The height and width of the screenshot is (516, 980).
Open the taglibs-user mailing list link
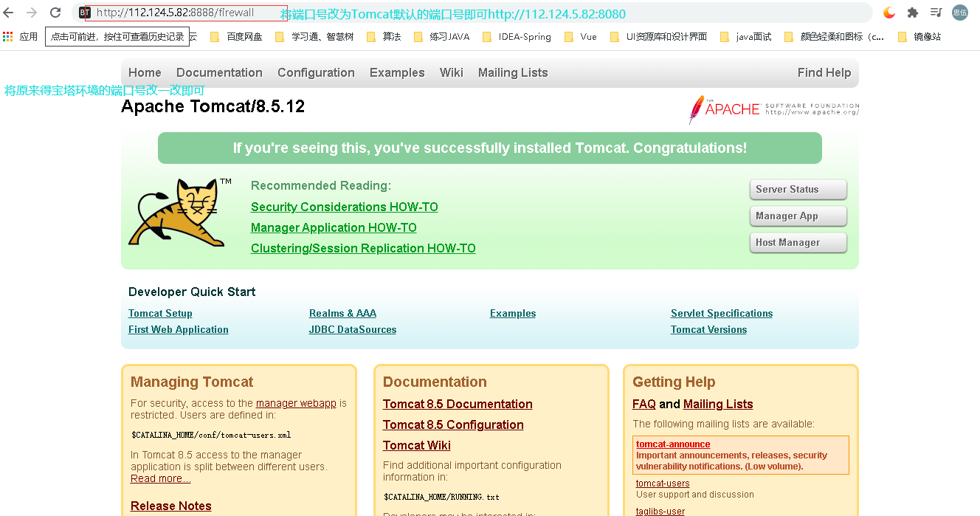pyautogui.click(x=660, y=511)
